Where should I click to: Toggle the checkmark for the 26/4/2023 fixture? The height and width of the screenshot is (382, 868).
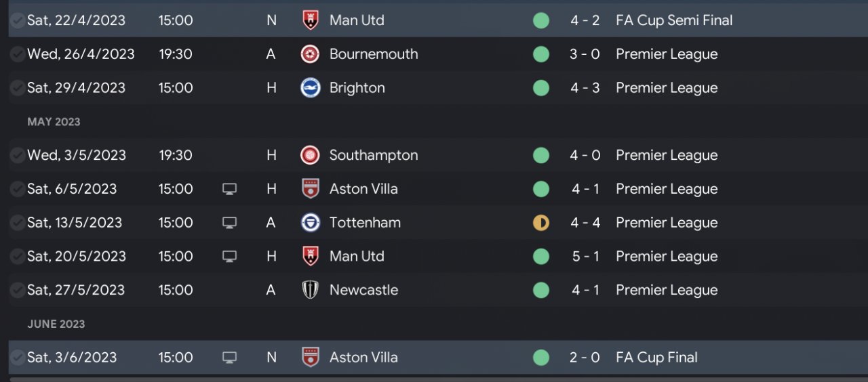(17, 54)
